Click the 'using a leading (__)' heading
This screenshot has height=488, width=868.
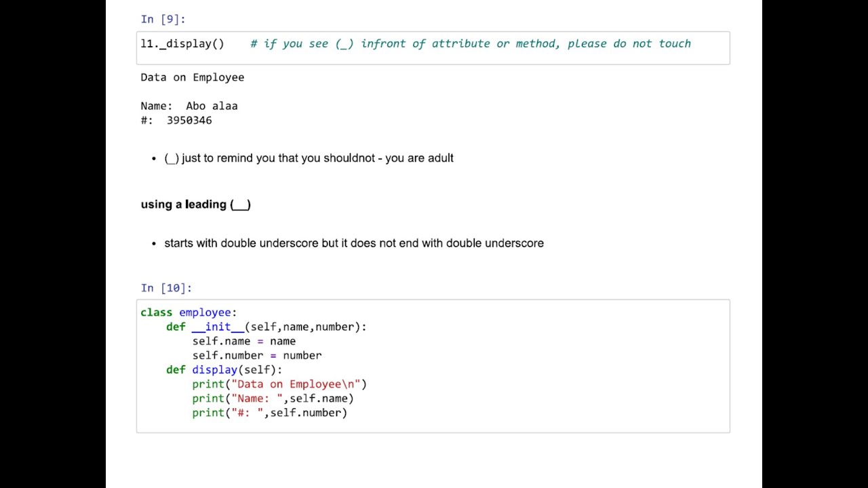196,204
